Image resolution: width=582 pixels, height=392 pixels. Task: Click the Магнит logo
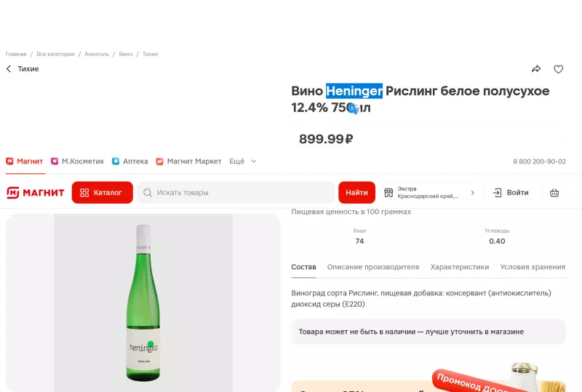[x=36, y=193]
